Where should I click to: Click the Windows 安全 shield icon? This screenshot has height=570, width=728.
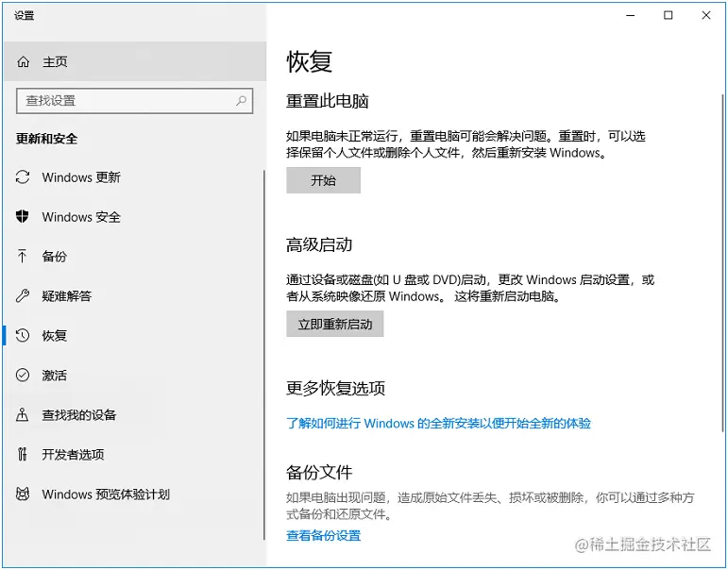tap(23, 216)
